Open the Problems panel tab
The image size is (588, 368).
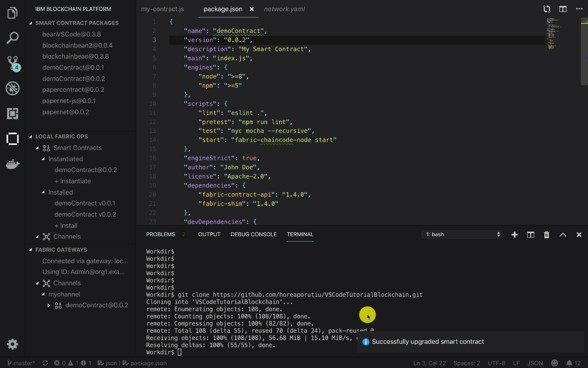coord(161,234)
